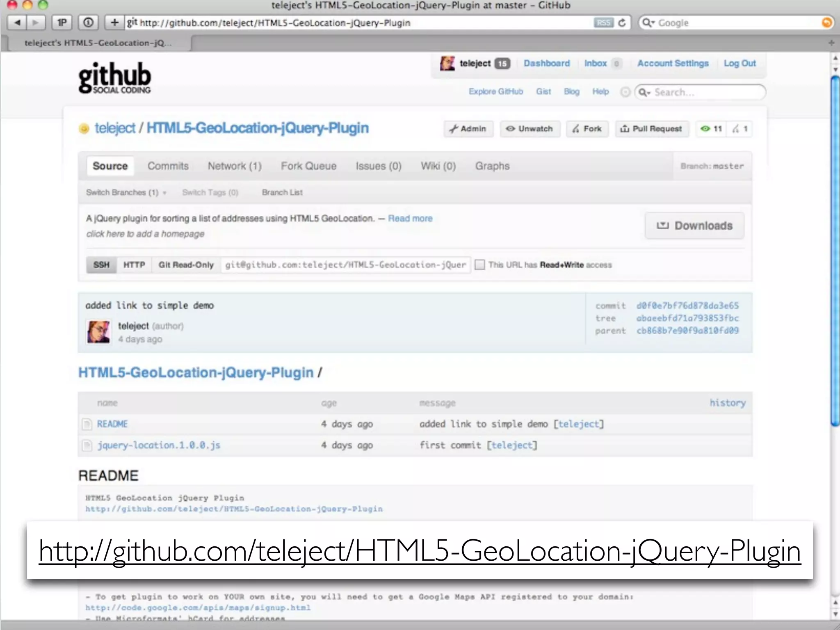Focus the Google search field
This screenshot has height=630, width=840.
coord(735,23)
